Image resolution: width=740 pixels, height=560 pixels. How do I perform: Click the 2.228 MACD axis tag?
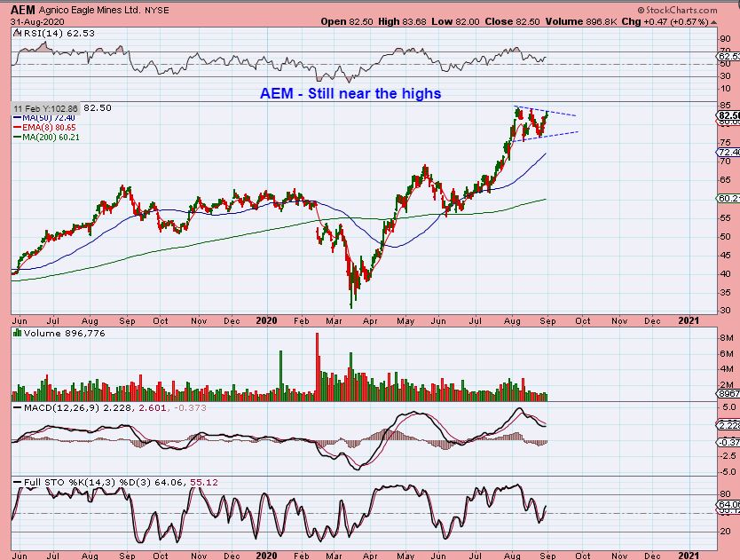(x=728, y=425)
